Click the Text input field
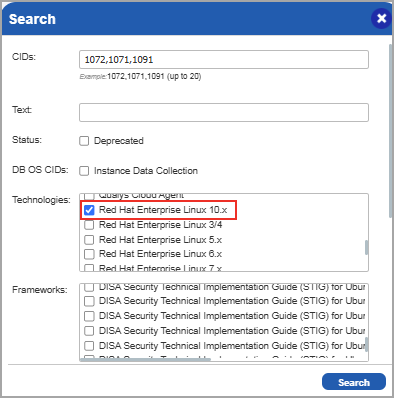This screenshot has width=394, height=398. 224,112
